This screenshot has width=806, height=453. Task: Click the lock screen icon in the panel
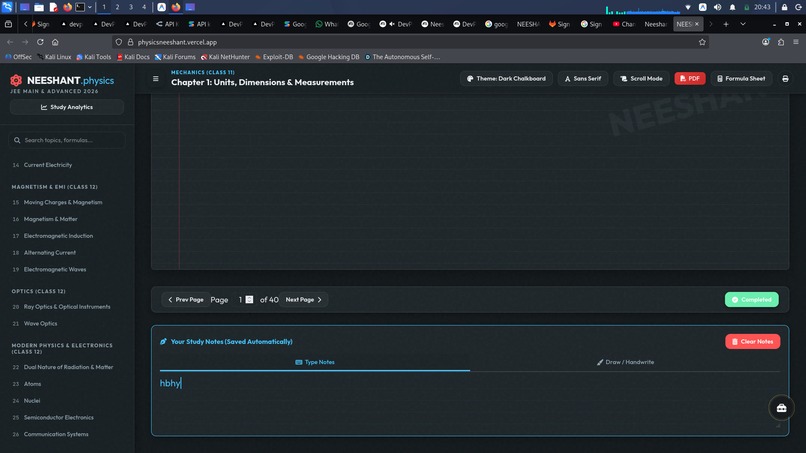(x=784, y=7)
